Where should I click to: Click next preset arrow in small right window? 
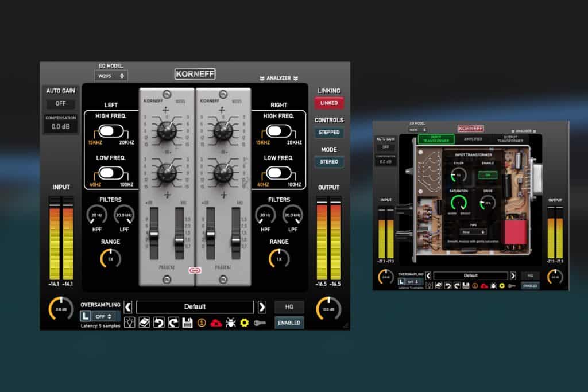click(513, 276)
